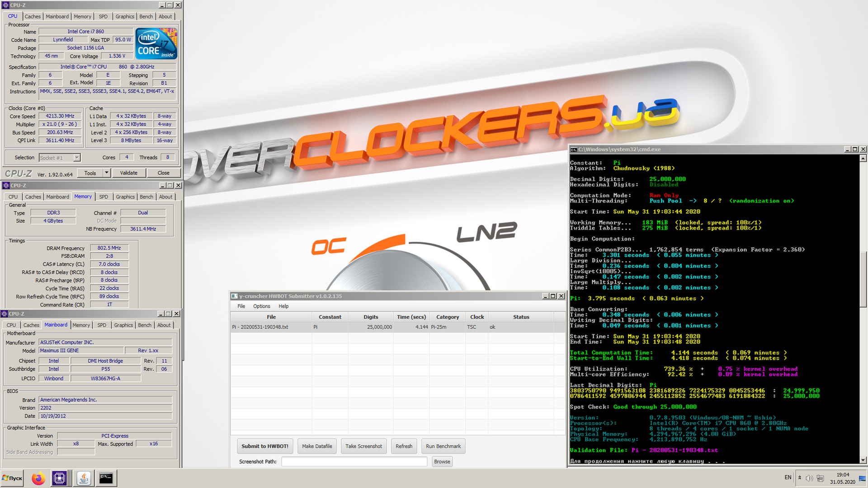This screenshot has height=488, width=868.
Task: Switch to CPU-Z via its taskbar icon
Action: click(59, 478)
